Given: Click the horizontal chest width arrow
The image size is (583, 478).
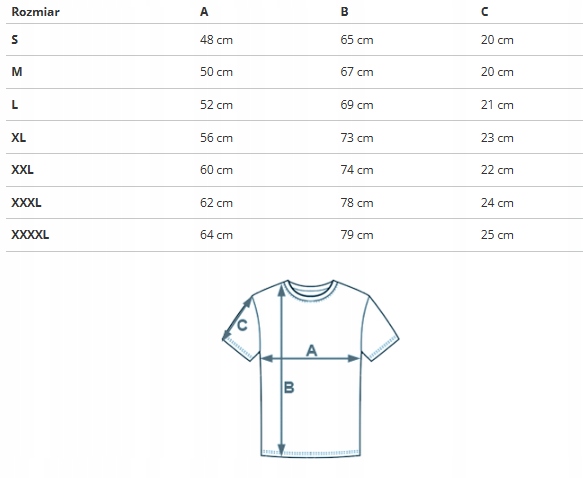Looking at the screenshot, I should (x=310, y=359).
